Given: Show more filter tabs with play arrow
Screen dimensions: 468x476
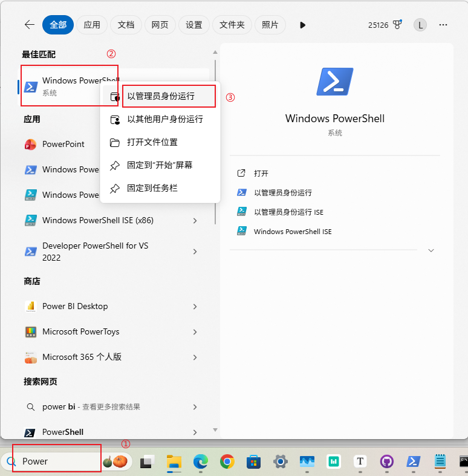Looking at the screenshot, I should (x=303, y=25).
